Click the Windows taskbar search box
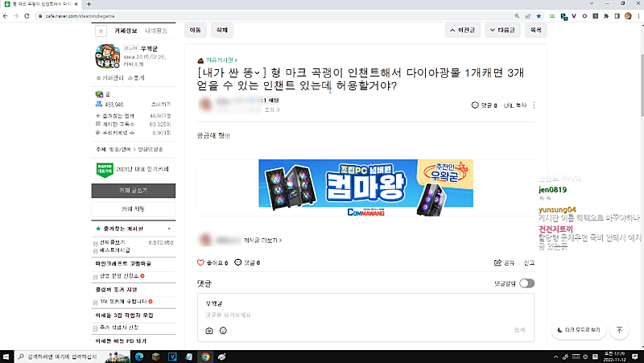 point(72,357)
